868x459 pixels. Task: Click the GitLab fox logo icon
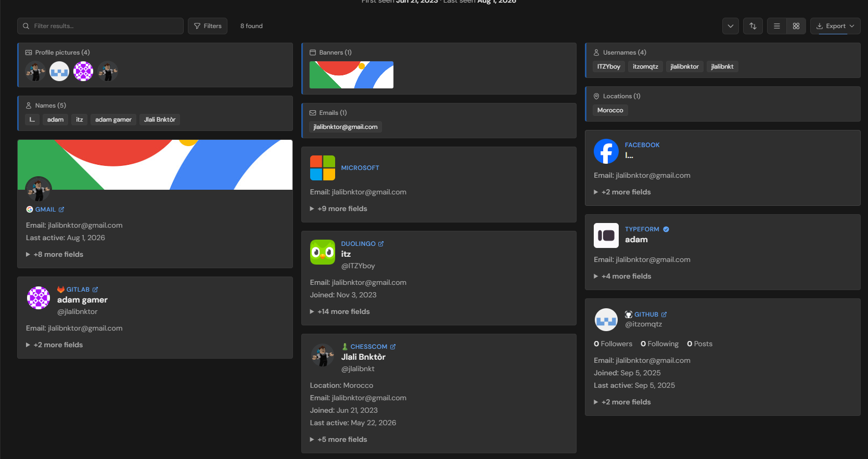tap(61, 290)
